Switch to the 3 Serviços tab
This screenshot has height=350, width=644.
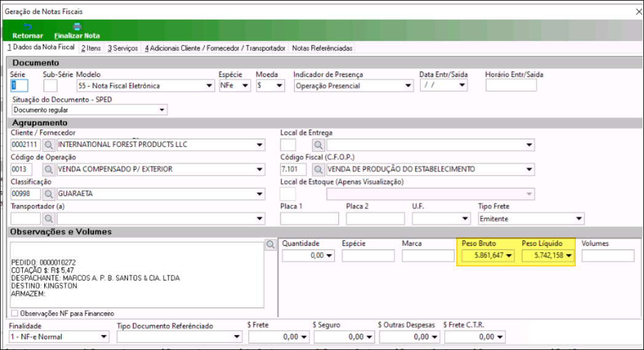pyautogui.click(x=123, y=48)
